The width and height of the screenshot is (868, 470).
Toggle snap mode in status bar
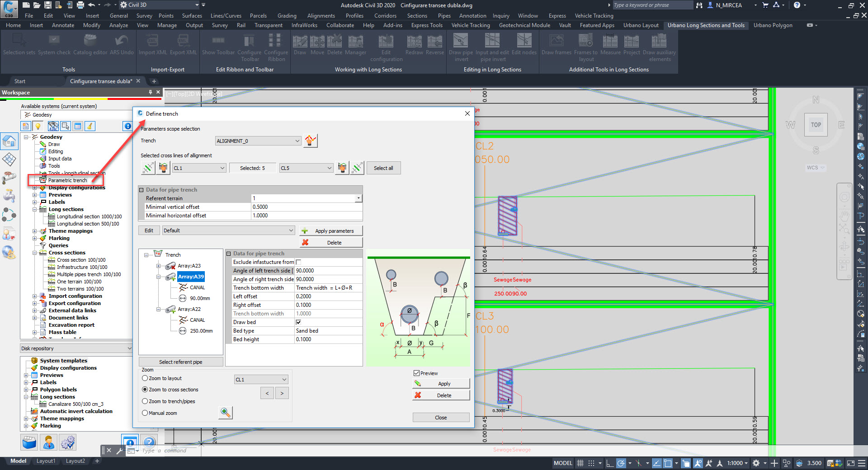click(x=591, y=463)
